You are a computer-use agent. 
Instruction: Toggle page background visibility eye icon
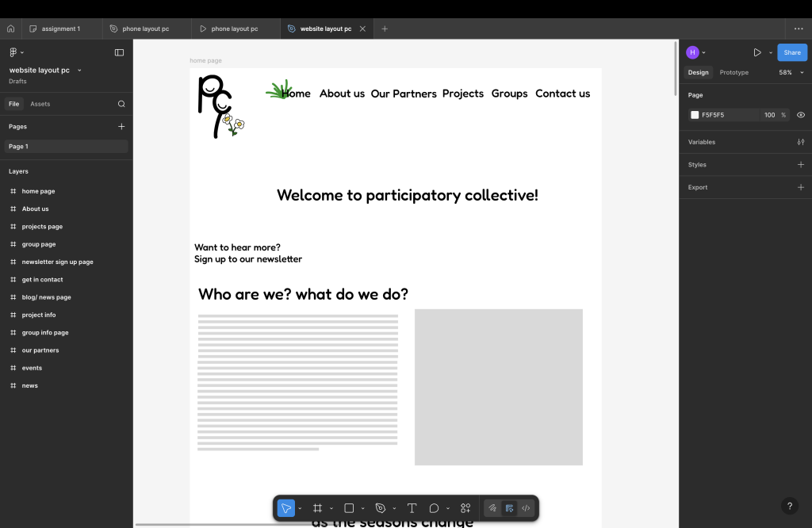pyautogui.click(x=800, y=115)
